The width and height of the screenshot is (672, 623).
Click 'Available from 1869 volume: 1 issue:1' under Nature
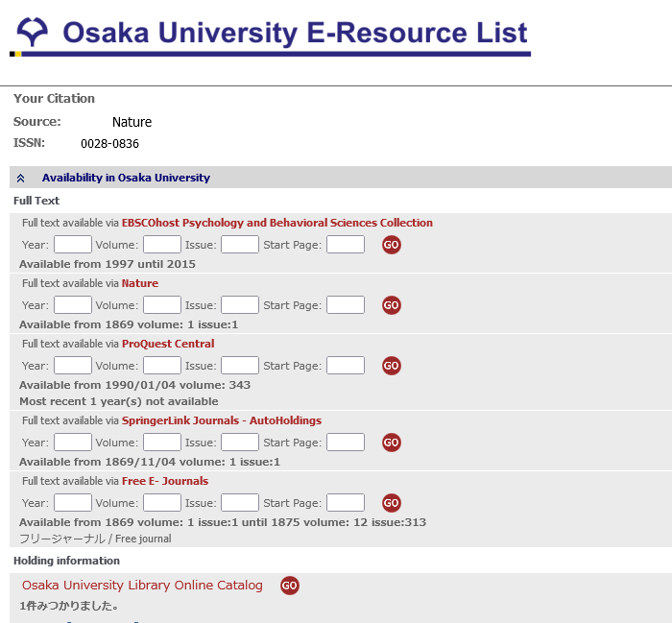[129, 324]
